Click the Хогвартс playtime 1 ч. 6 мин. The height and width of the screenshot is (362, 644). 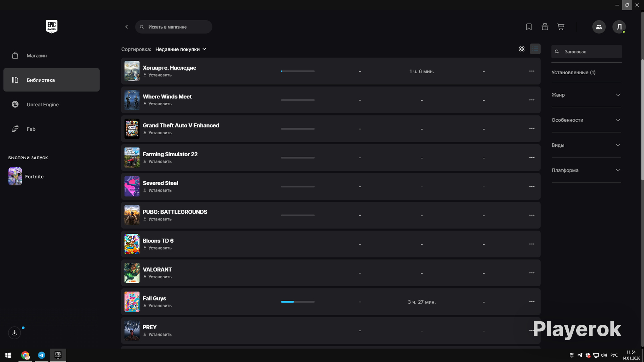422,71
